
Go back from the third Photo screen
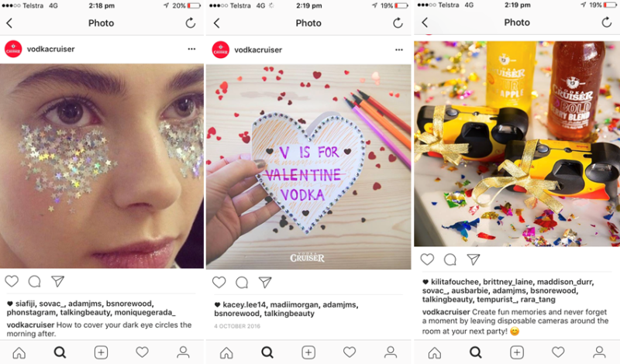(425, 22)
